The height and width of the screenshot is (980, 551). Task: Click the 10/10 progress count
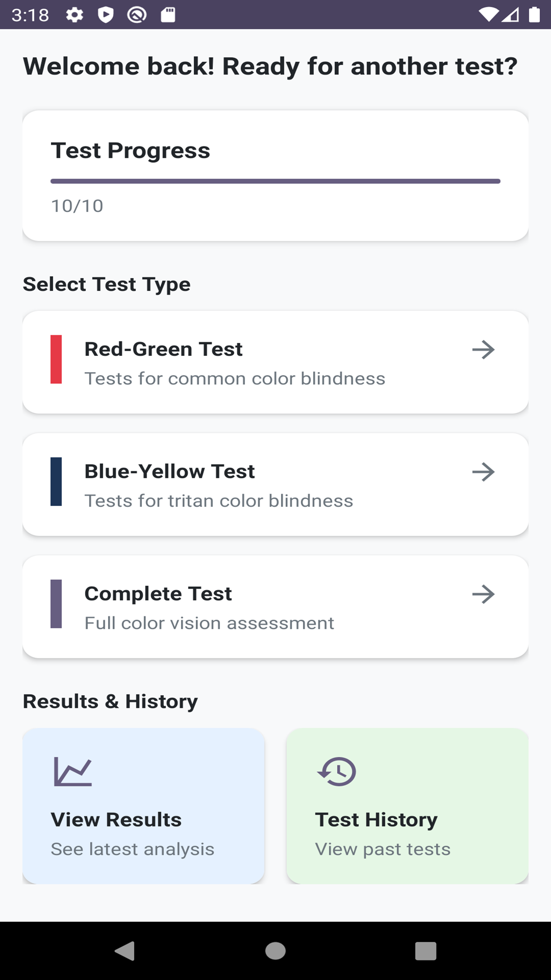pyautogui.click(x=77, y=206)
